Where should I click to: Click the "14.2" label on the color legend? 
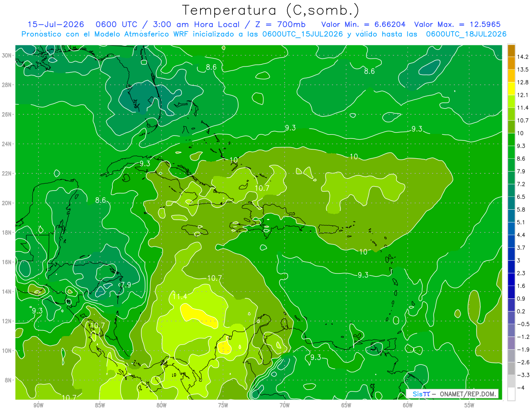click(x=523, y=57)
